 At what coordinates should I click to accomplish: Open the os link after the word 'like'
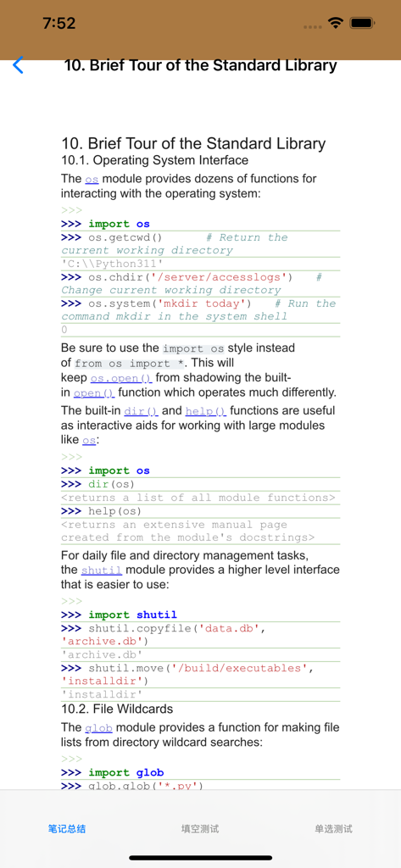89,441
